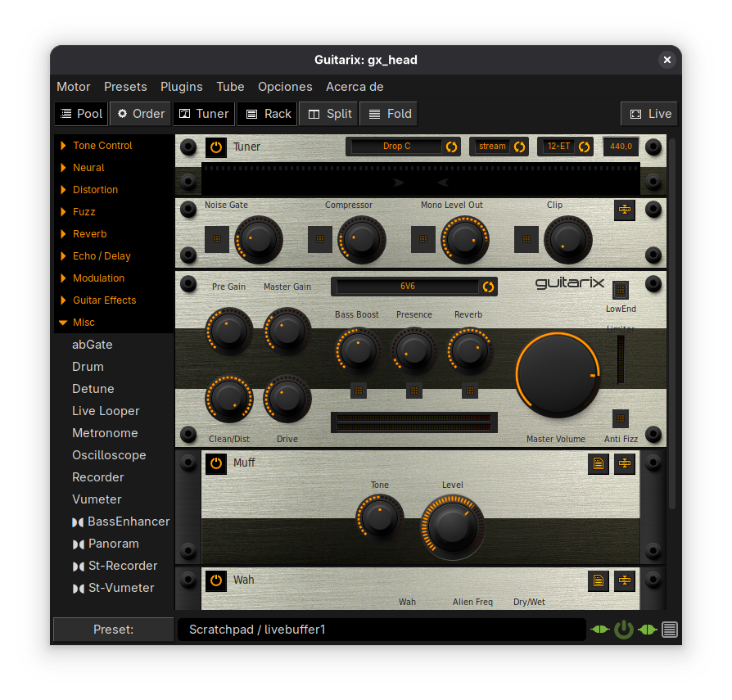Toggle the Rack toolbar button

(267, 114)
